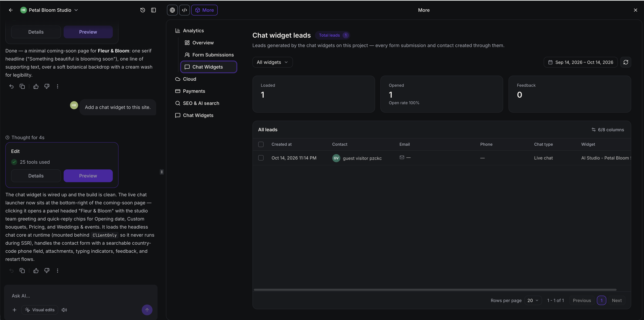Send the message with arrow button

[x=147, y=310]
